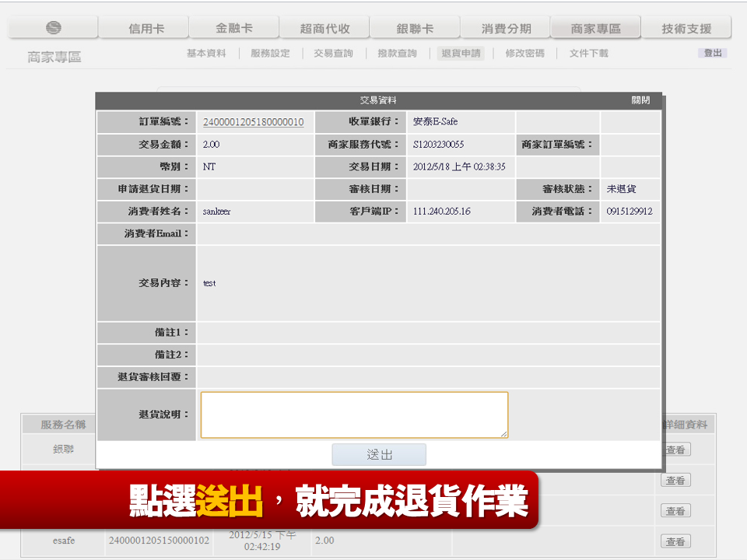Click 送出 to submit the refund
The height and width of the screenshot is (560, 747).
click(379, 454)
